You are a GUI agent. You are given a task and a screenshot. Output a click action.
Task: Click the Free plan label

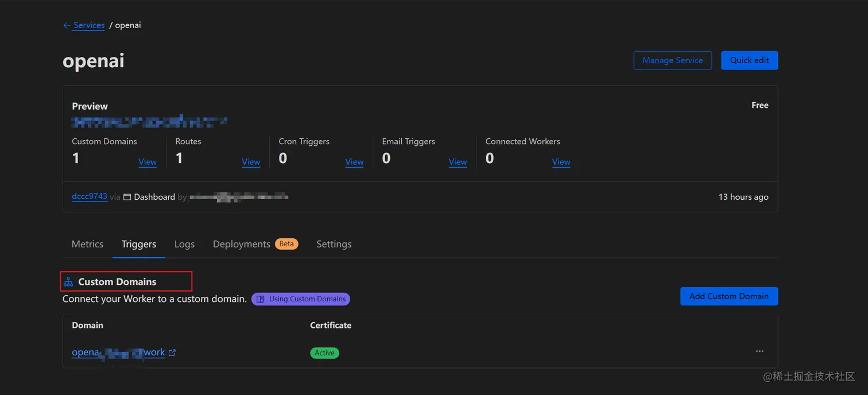[x=759, y=105]
